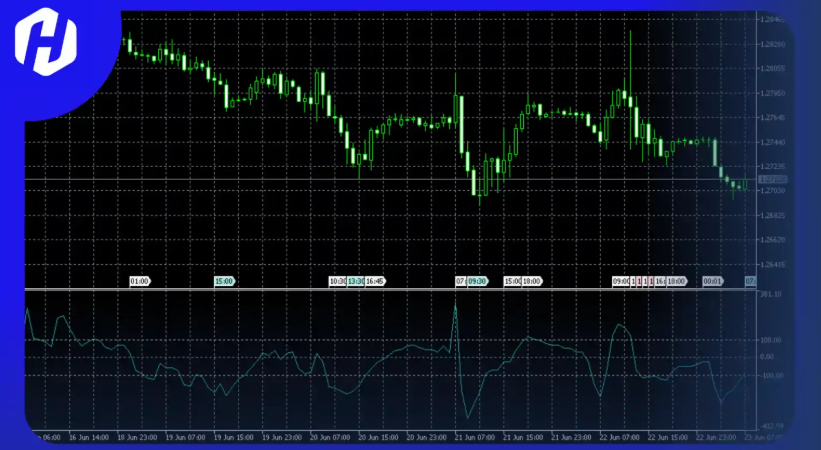
Task: Select the 00:01 event marker
Action: pos(713,281)
